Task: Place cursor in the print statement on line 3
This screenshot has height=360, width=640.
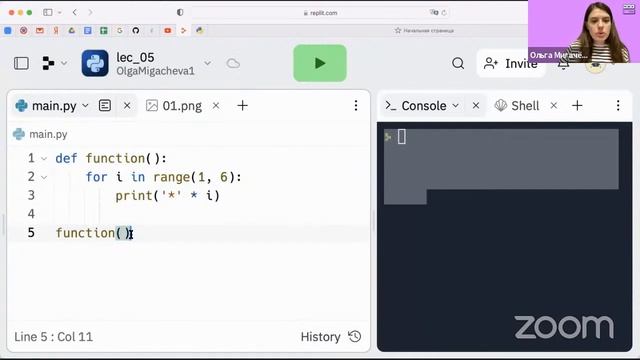Action: pyautogui.click(x=167, y=196)
